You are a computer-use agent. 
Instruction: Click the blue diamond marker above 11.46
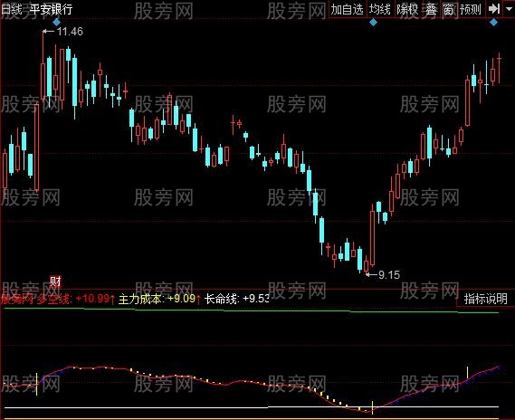tap(56, 23)
